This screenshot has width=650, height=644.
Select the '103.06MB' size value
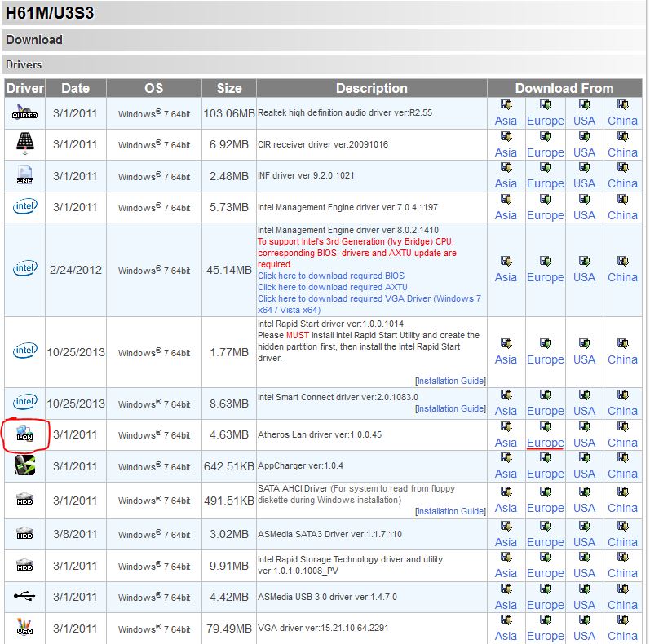tap(229, 113)
